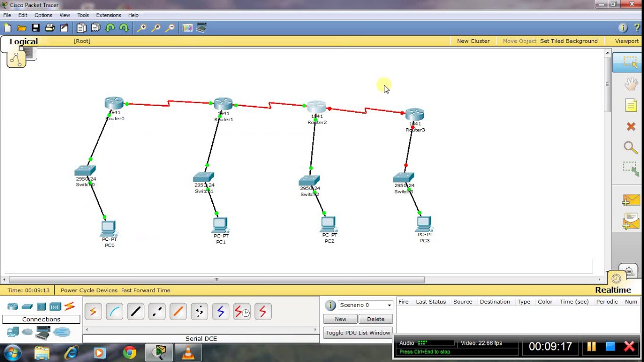This screenshot has width=644, height=362.
Task: Print the workspace with the printer icon
Action: pyautogui.click(x=50, y=28)
